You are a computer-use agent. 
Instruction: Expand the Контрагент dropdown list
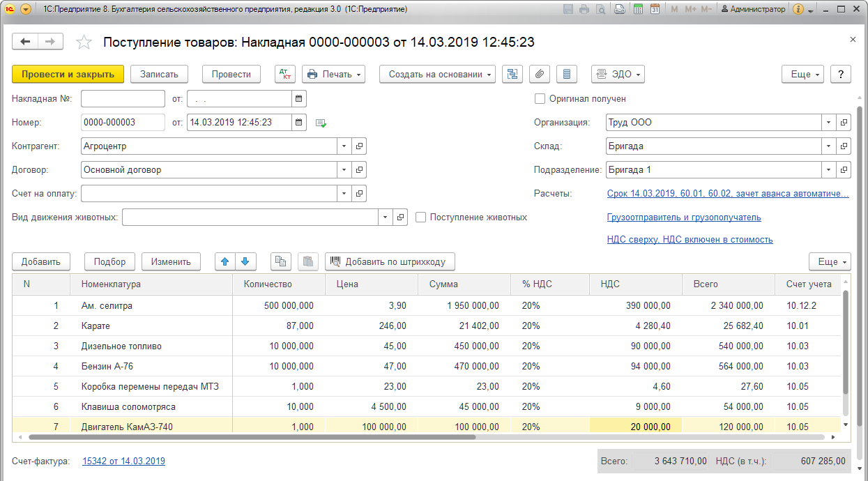pyautogui.click(x=344, y=146)
